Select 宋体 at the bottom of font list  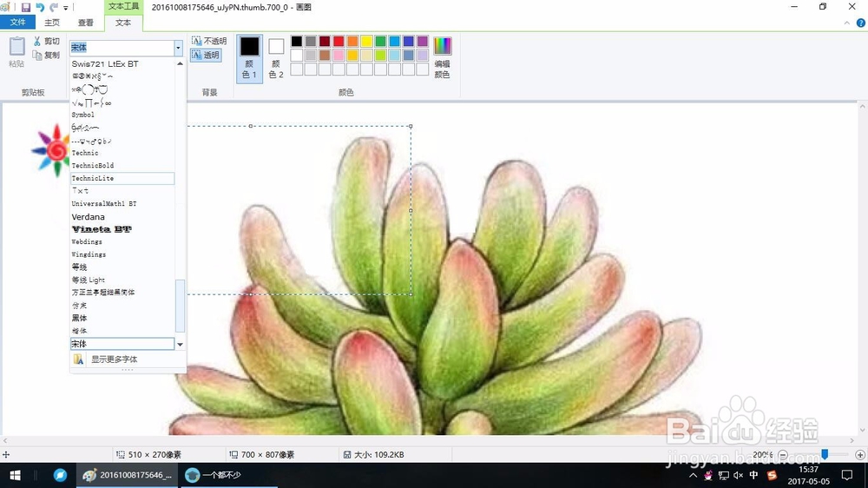tap(122, 344)
